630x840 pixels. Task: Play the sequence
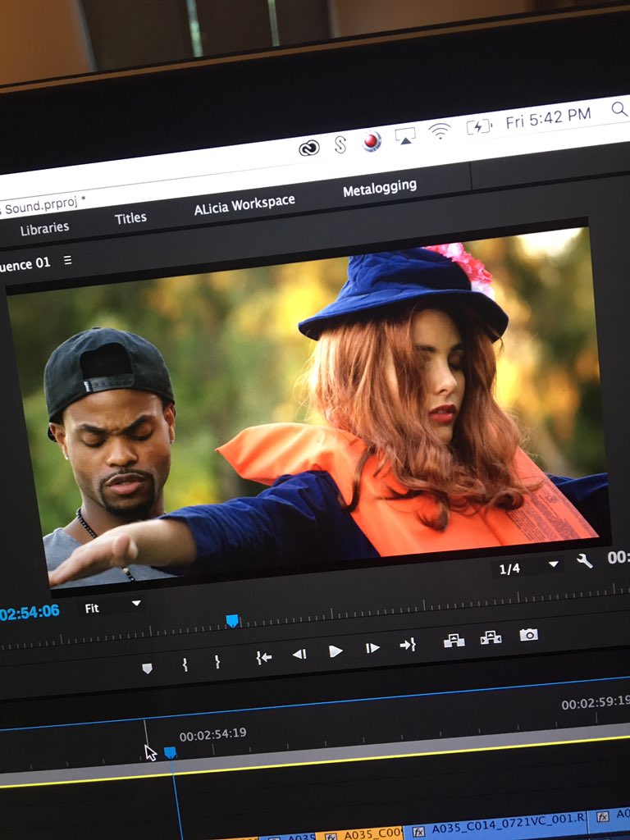coord(336,651)
